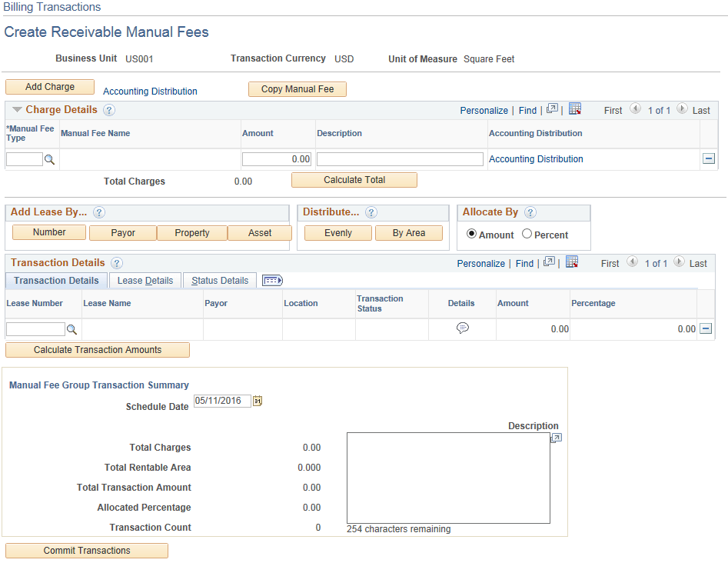Collapse the Charge Details section
728x563 pixels.
pyautogui.click(x=18, y=109)
